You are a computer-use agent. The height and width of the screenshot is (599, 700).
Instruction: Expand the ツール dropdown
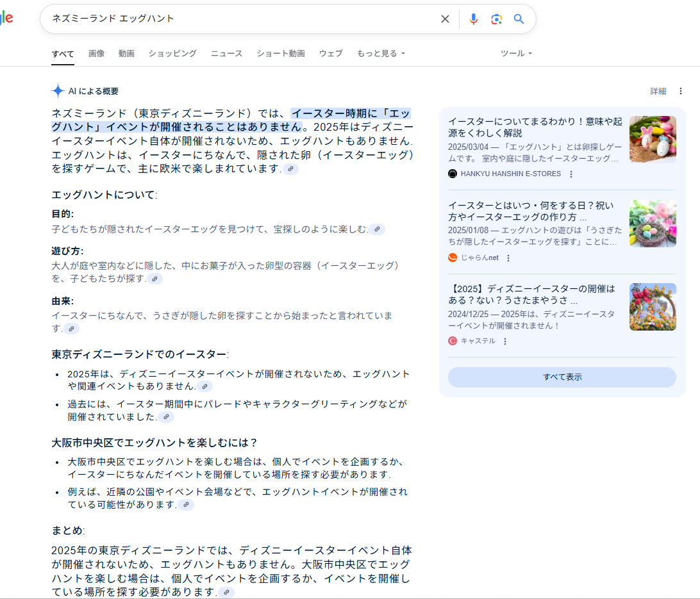pyautogui.click(x=516, y=54)
